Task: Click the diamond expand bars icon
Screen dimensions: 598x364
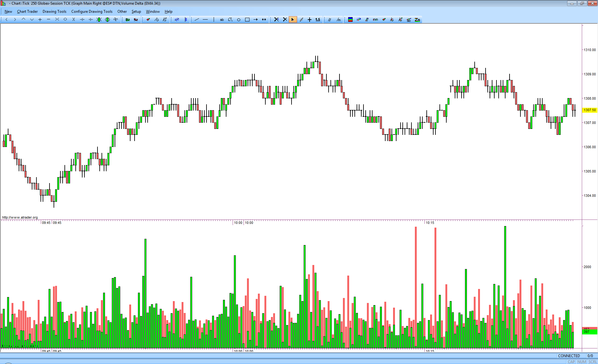Action: [x=65, y=20]
